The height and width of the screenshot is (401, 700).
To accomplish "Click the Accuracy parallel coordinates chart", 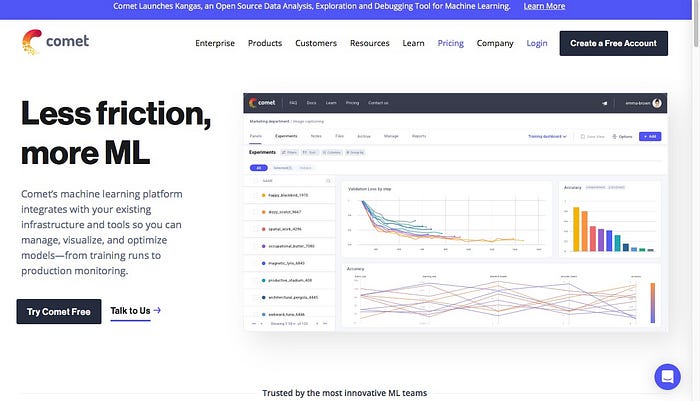I will [x=501, y=295].
